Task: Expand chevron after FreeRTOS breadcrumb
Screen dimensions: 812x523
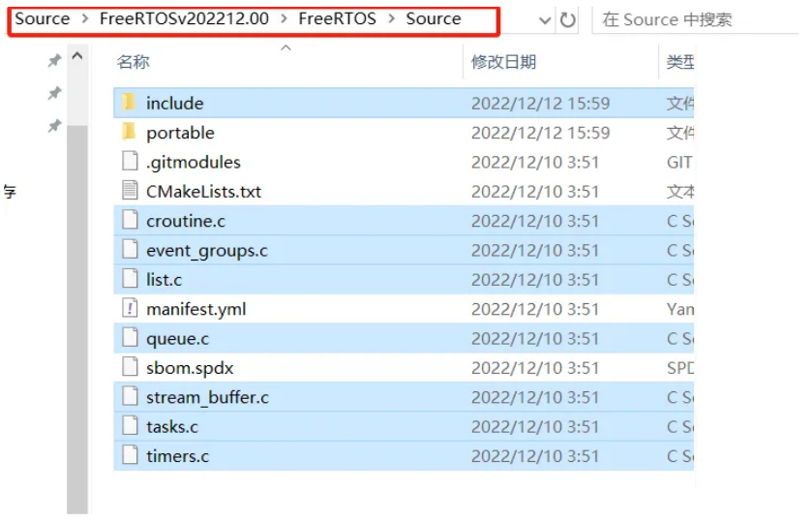Action: coord(392,19)
